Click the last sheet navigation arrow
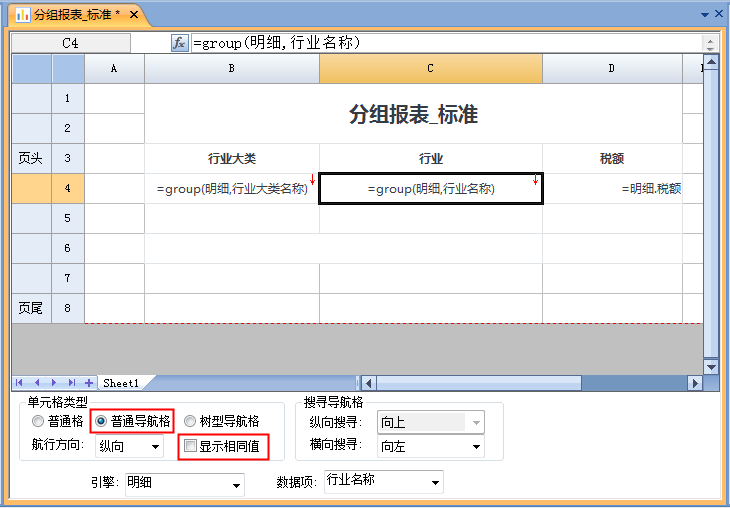This screenshot has width=730, height=508. tap(72, 383)
